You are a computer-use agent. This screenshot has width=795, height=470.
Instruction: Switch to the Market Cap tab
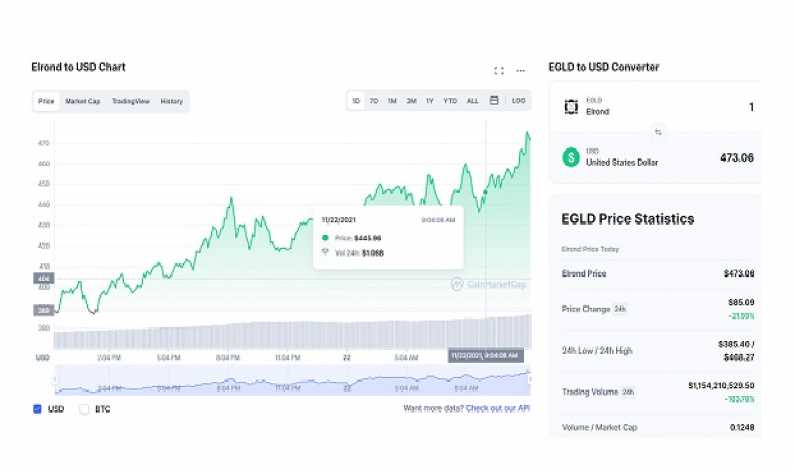click(83, 101)
